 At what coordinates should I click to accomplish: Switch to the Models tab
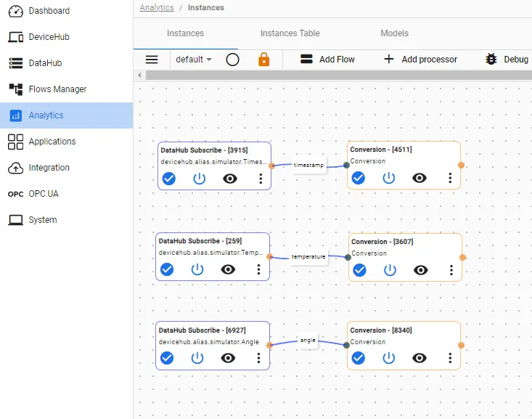point(394,33)
